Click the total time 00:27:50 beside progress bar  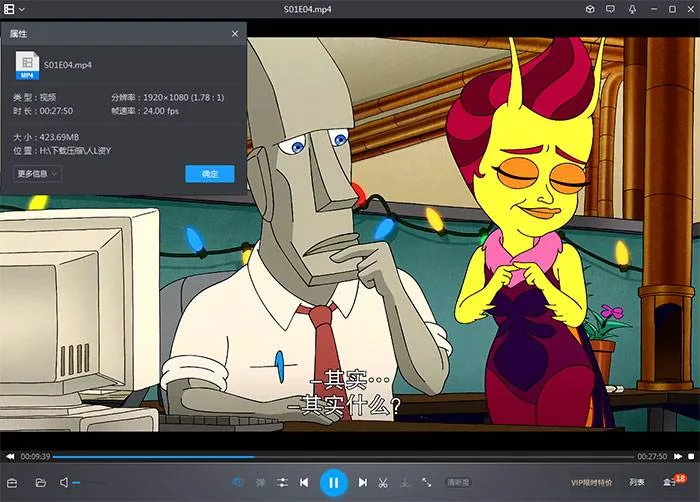tap(652, 456)
